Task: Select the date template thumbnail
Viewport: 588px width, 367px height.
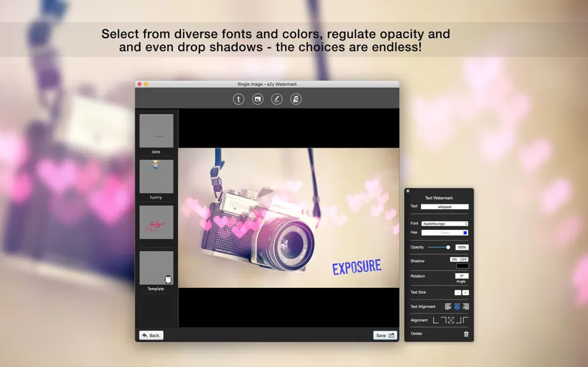Action: (x=156, y=131)
